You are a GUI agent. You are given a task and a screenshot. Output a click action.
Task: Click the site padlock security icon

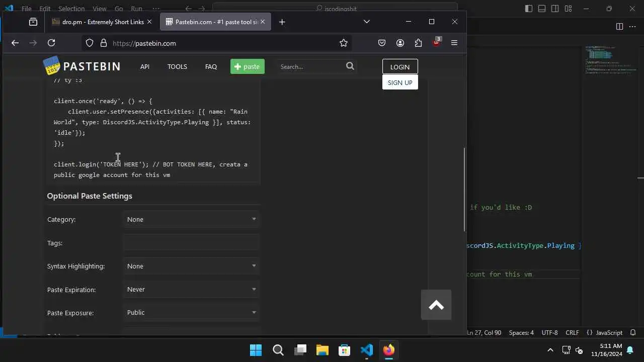pyautogui.click(x=104, y=43)
